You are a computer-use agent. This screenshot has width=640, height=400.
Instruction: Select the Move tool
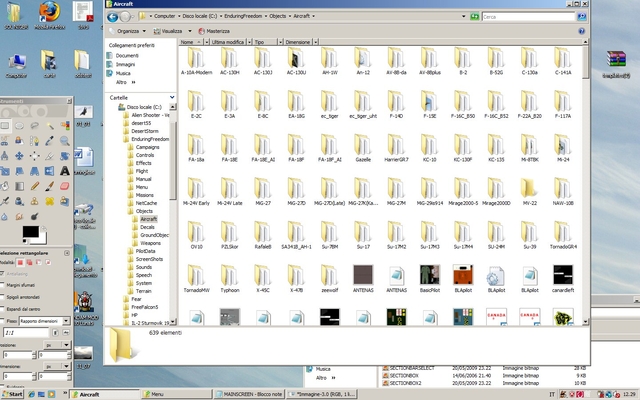click(x=19, y=156)
